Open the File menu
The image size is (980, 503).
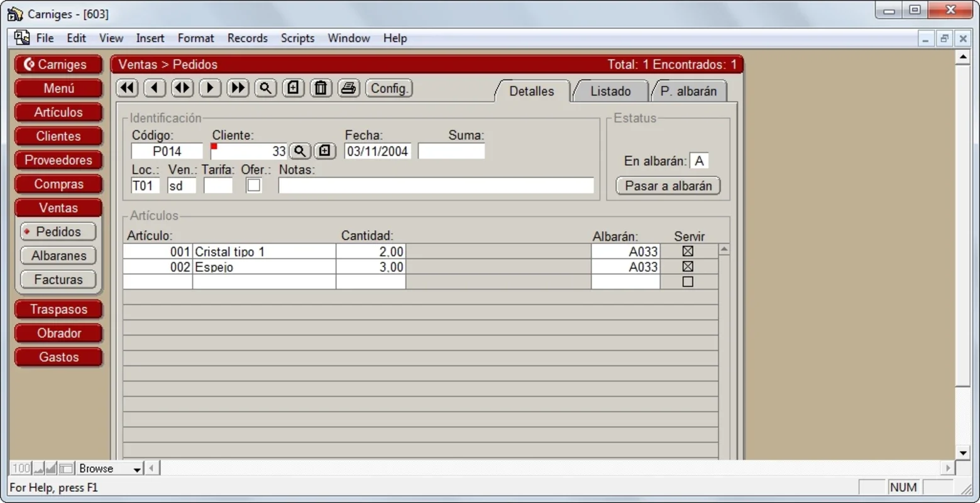[x=45, y=38]
